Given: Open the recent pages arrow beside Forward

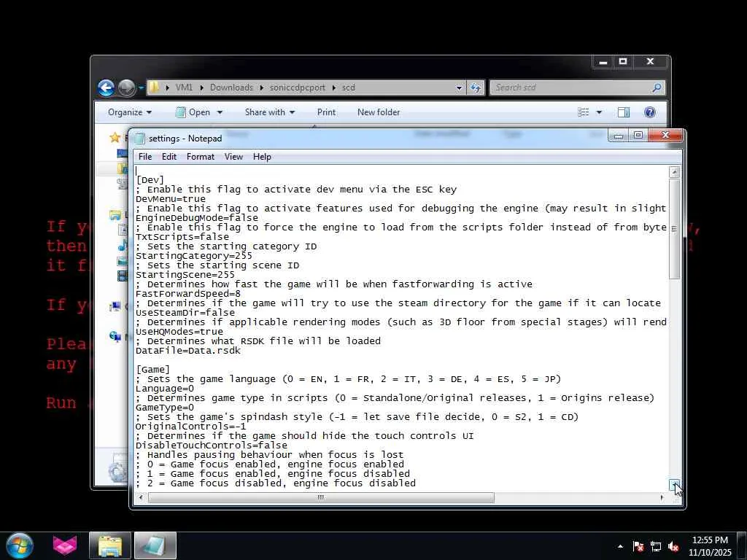Looking at the screenshot, I should click(141, 88).
